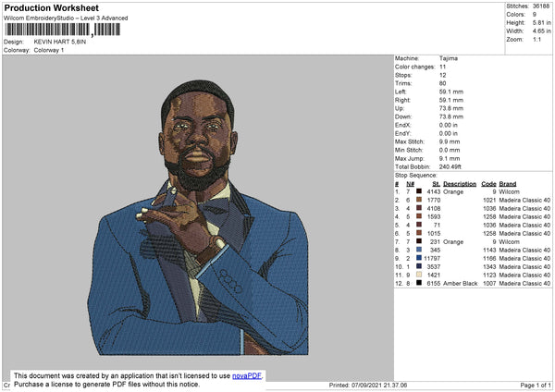Select the Min Stitch value 0.0 mm

point(450,151)
